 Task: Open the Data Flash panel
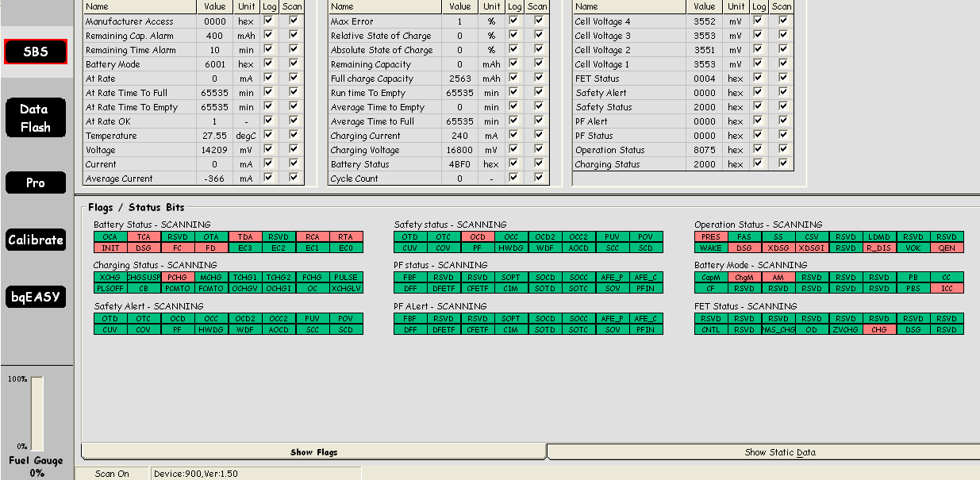pyautogui.click(x=35, y=117)
